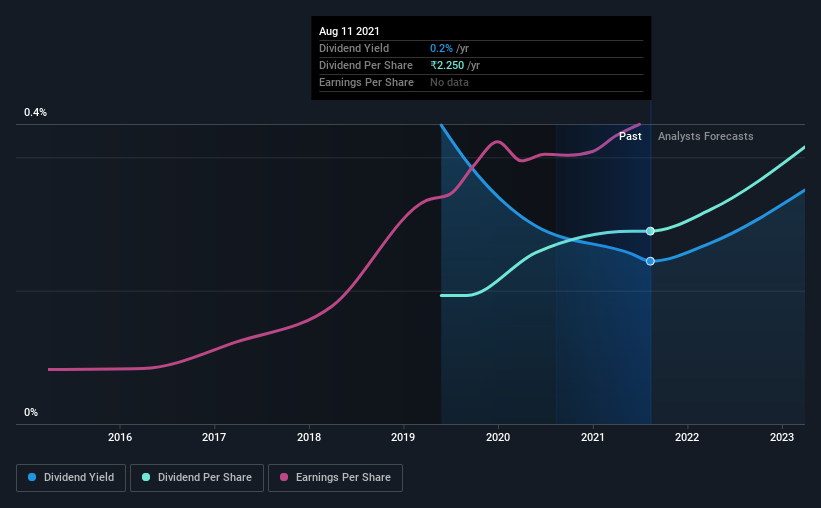Toggle the Dividend Yield legend series
Viewport: 821px width, 508px height.
point(71,478)
